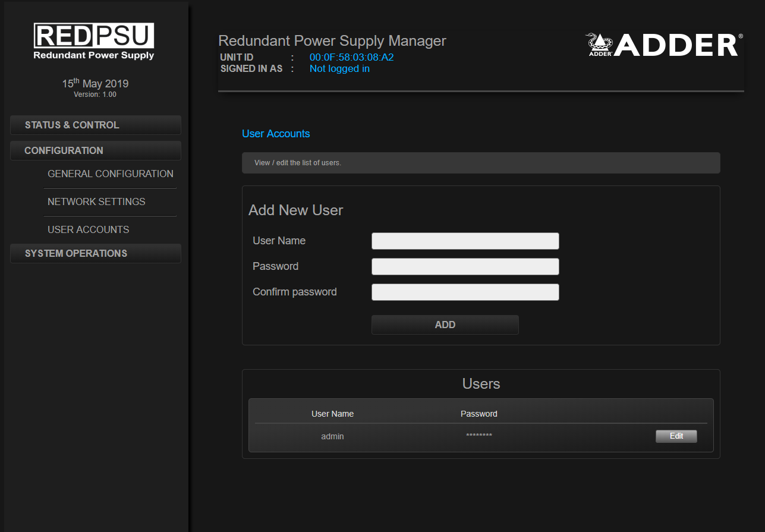This screenshot has width=765, height=532.
Task: Click the masked admin password value
Action: coord(478,437)
